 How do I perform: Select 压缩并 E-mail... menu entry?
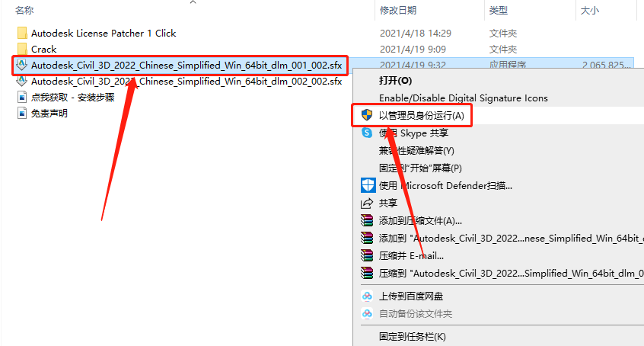pos(411,256)
